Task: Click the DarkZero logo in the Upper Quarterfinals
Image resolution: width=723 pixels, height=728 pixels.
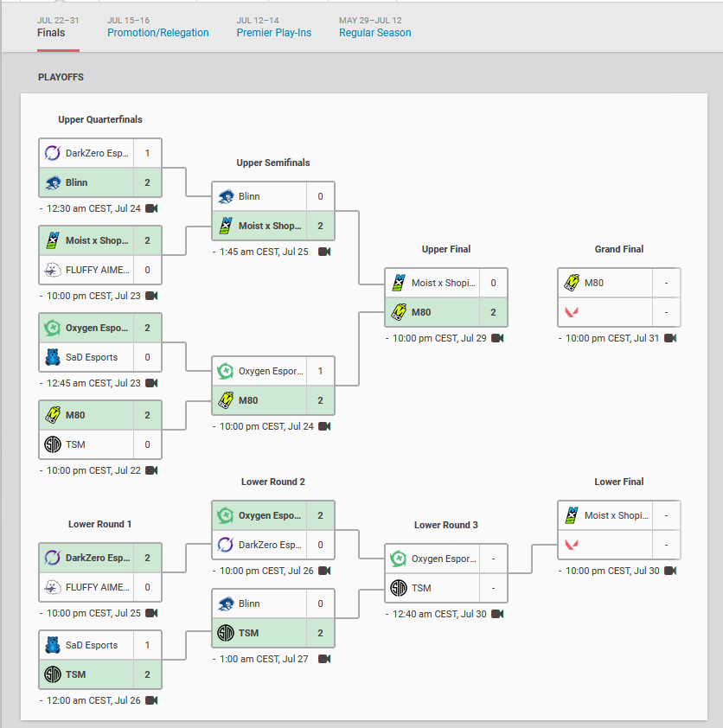Action: click(x=53, y=153)
